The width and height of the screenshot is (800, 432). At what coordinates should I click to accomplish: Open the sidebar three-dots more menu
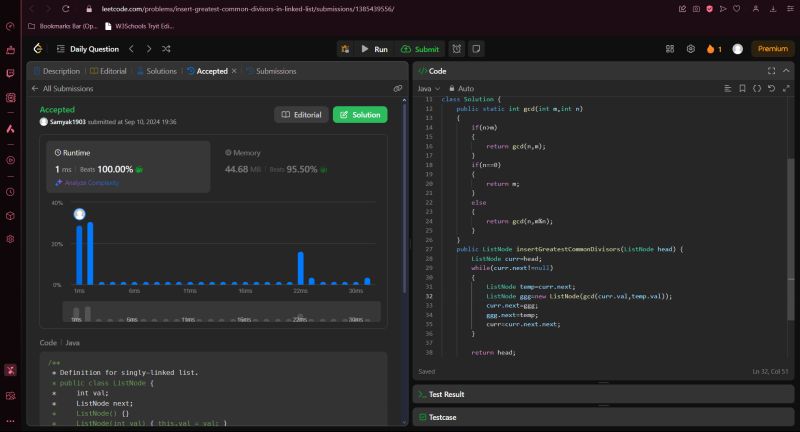(10, 421)
